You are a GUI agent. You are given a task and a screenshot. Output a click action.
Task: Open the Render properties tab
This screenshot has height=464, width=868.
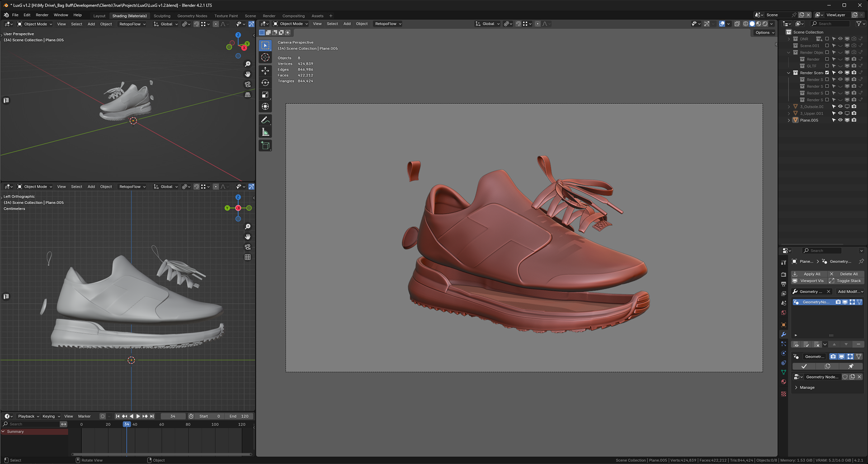(783, 274)
